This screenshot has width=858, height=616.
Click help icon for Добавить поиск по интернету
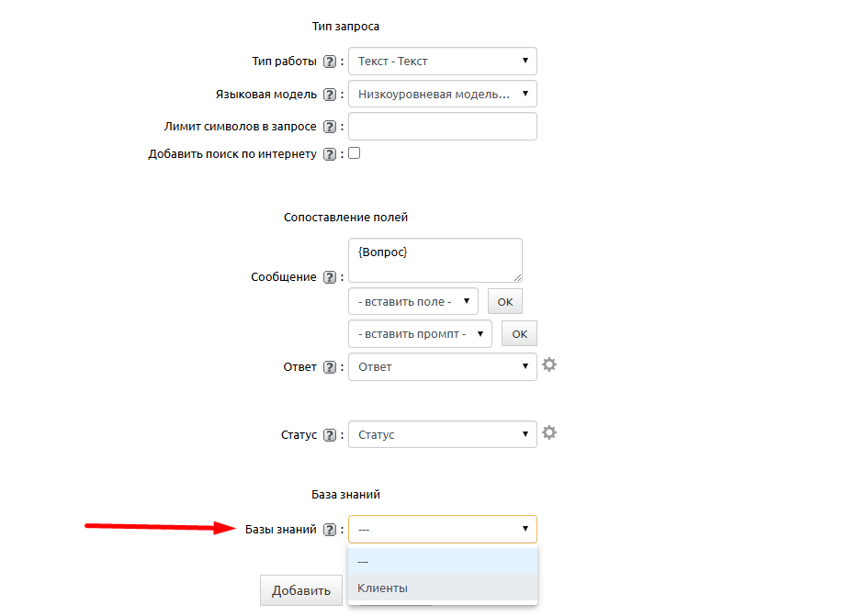point(331,154)
